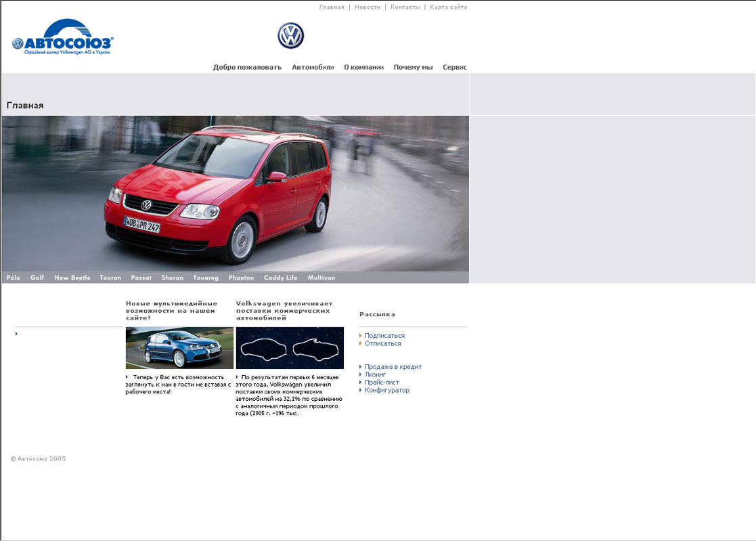Click the © Автосоюз 2005 footer text
Image resolution: width=756 pixels, height=541 pixels.
pyautogui.click(x=38, y=459)
